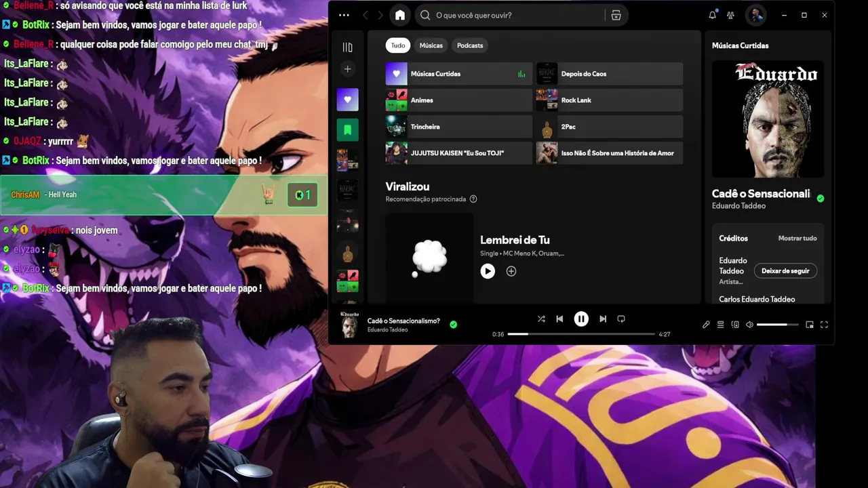Collapse the library sidebar icon

coord(347,47)
